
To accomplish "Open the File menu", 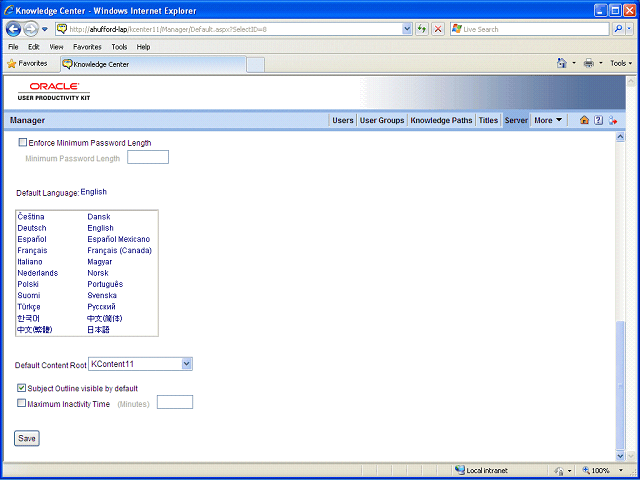I will pos(13,47).
